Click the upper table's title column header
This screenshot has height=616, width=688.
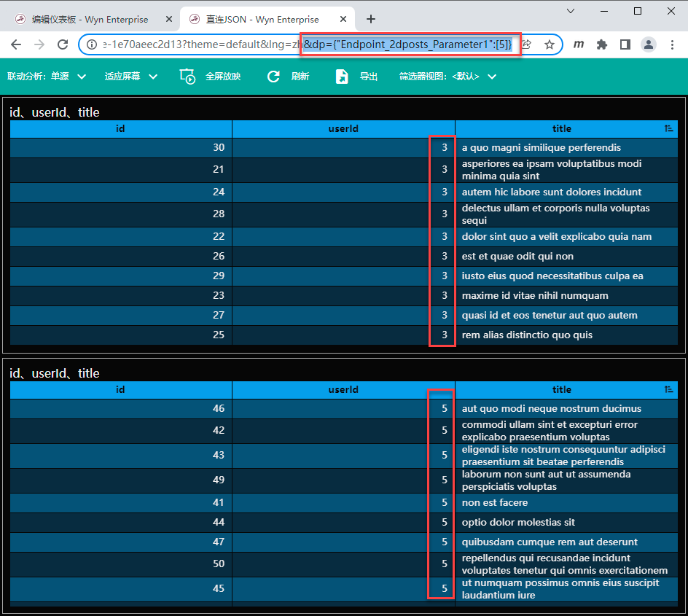[562, 128]
